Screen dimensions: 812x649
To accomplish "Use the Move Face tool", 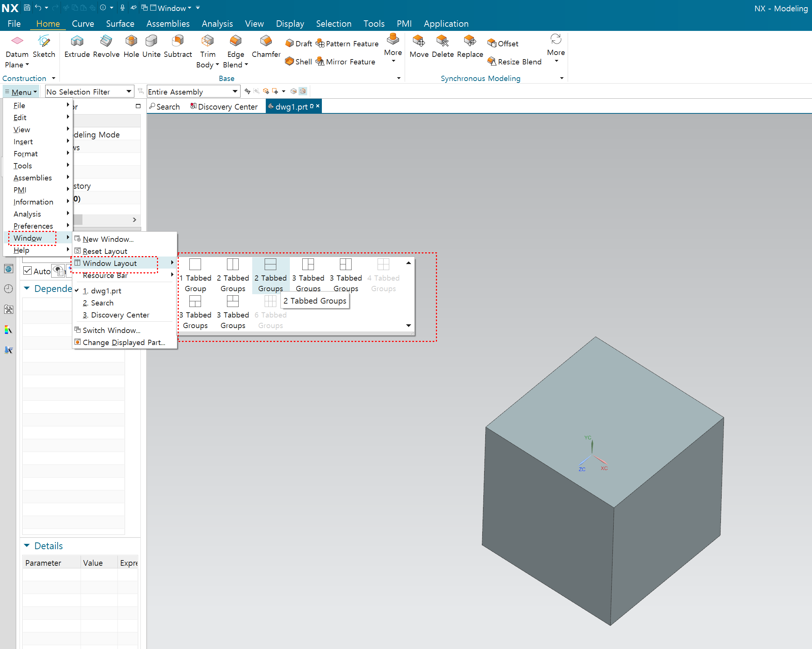I will (x=419, y=46).
